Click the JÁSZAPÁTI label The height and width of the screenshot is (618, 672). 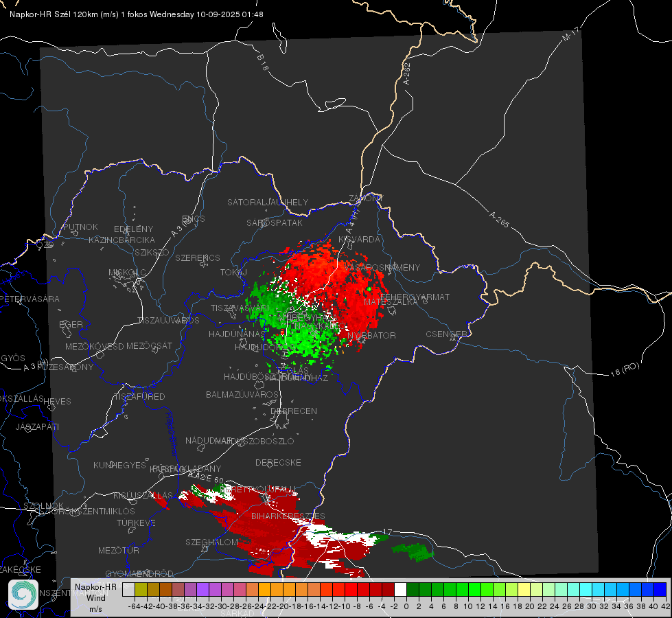37,426
